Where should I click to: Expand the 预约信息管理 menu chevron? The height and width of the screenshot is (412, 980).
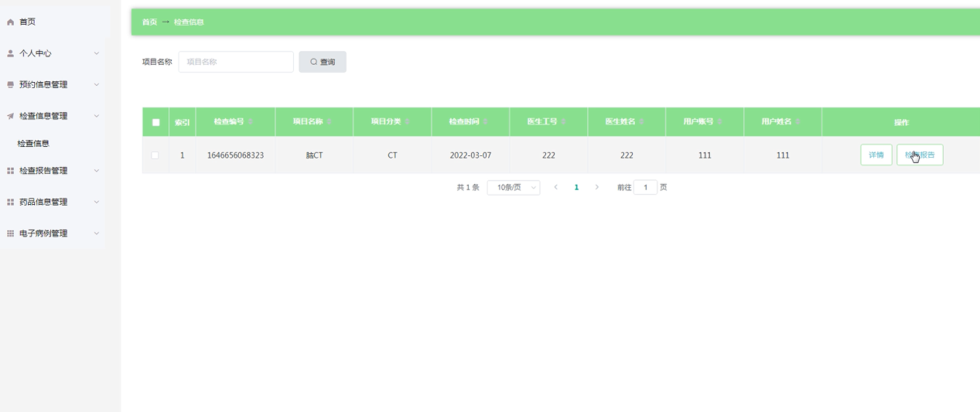[97, 85]
